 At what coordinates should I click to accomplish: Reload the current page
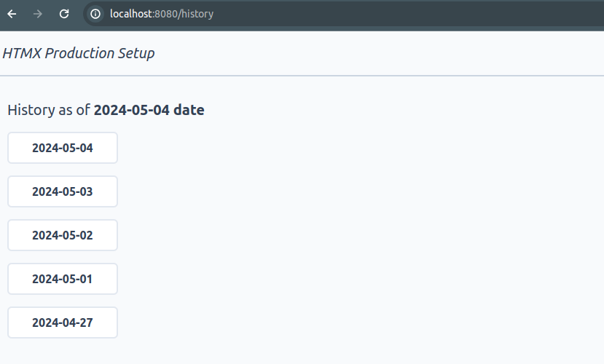click(64, 15)
